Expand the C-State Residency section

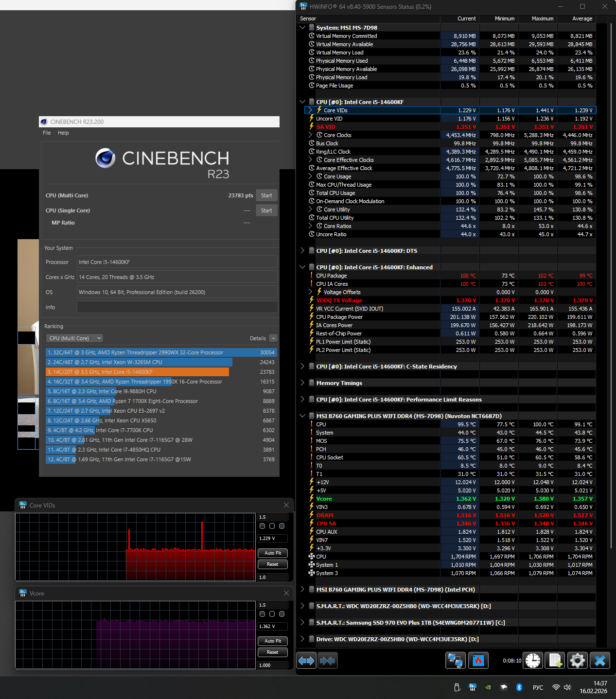(x=302, y=367)
